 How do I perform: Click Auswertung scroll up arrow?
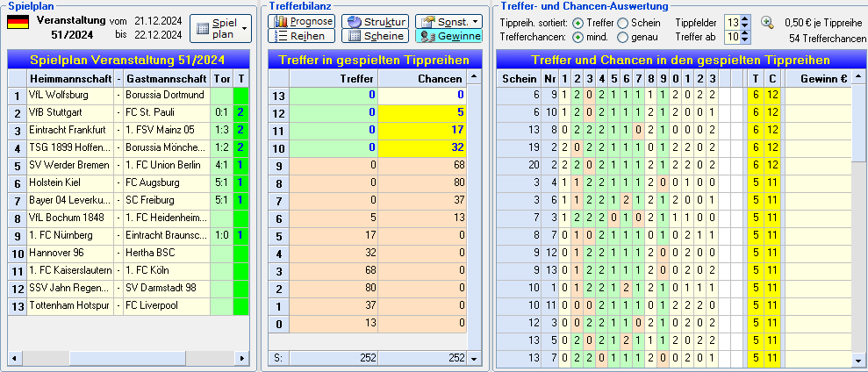pyautogui.click(x=857, y=77)
